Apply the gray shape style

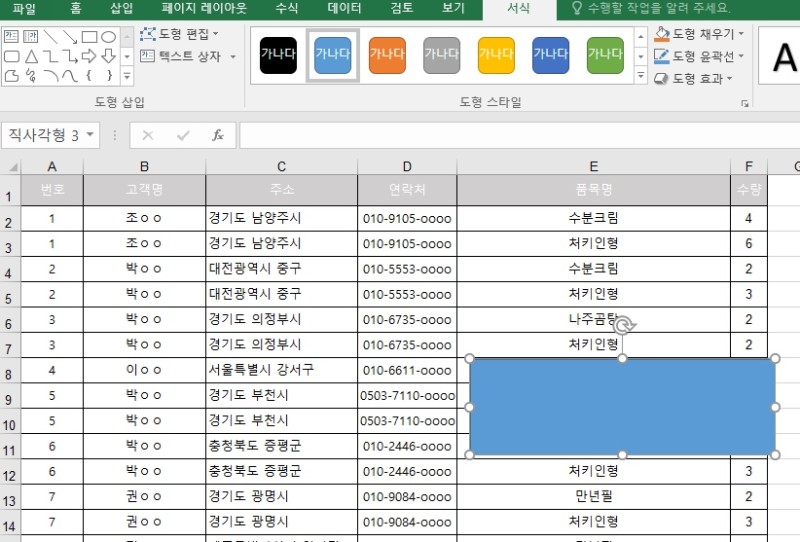pyautogui.click(x=442, y=55)
